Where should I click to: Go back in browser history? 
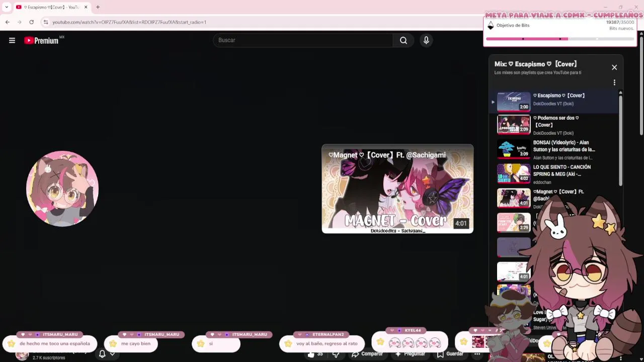coord(8,22)
